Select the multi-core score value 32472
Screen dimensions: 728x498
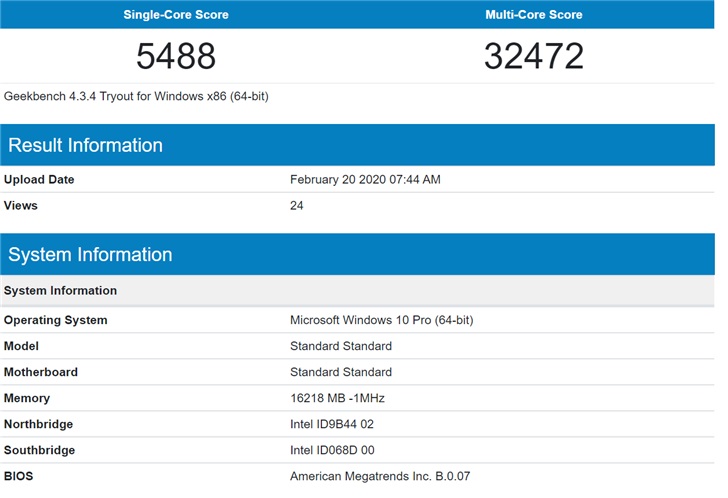533,56
